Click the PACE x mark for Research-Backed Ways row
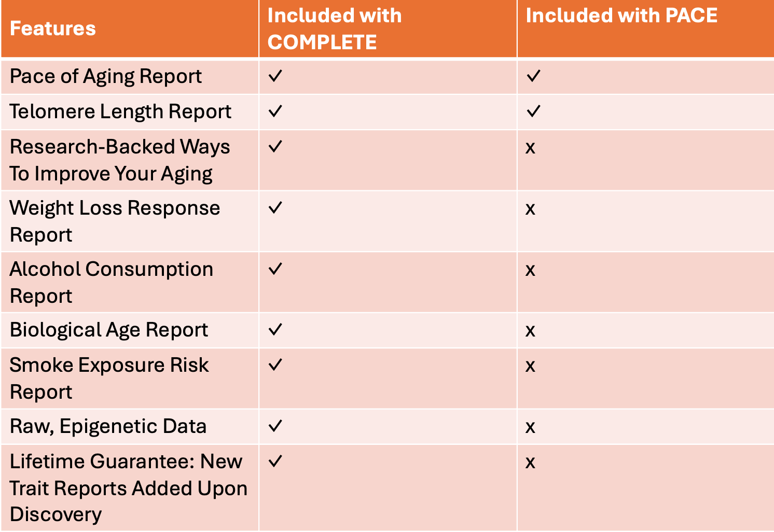 530,148
